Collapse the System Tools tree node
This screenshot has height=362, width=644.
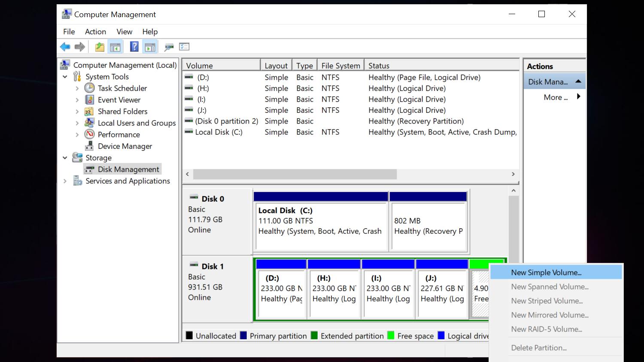click(x=65, y=77)
